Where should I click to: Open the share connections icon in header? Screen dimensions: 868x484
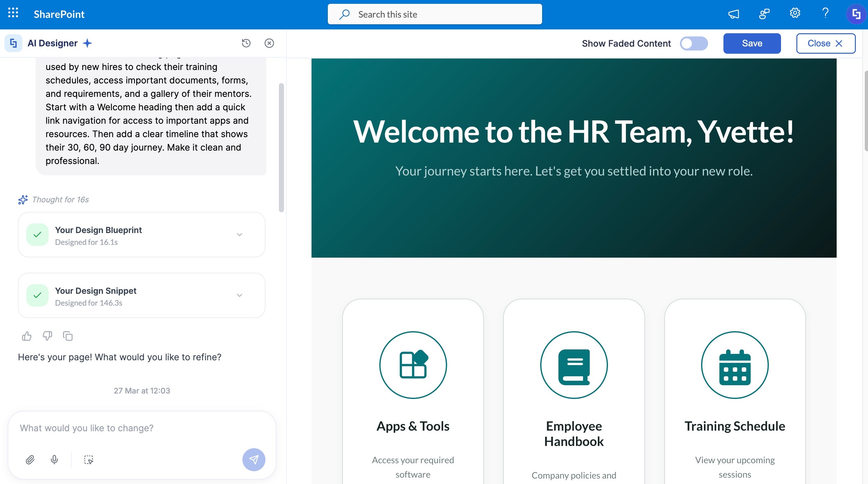coord(764,14)
